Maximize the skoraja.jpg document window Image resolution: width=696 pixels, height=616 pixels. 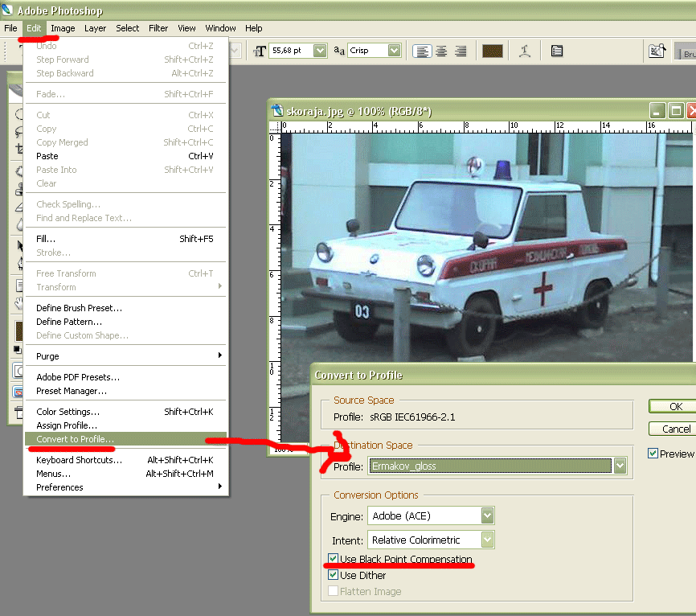(x=676, y=111)
